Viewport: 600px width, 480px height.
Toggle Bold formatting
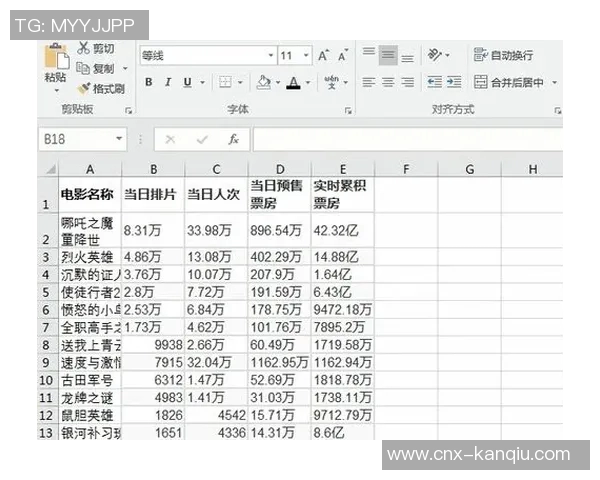[149, 82]
